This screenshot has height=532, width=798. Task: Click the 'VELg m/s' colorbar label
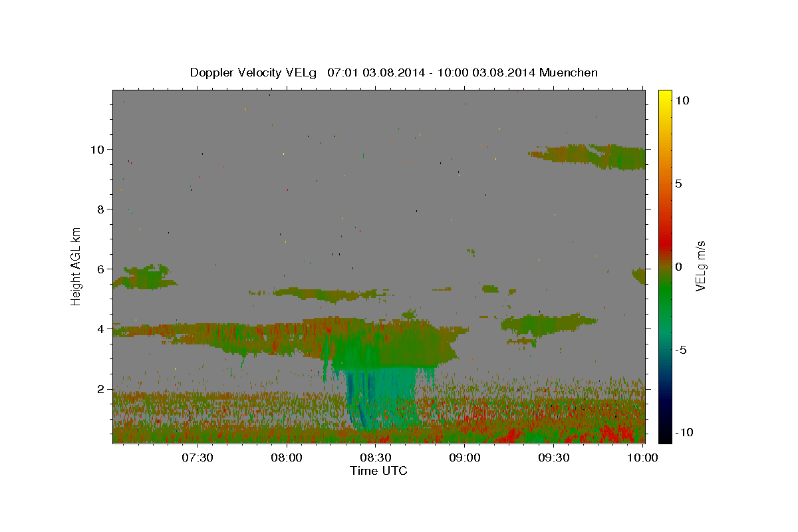point(701,266)
